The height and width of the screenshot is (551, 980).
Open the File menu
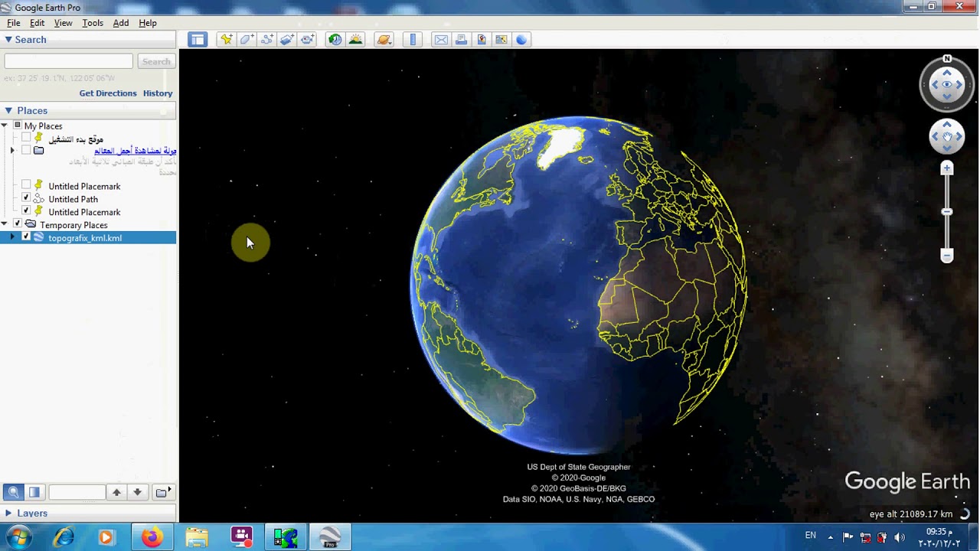pos(14,23)
